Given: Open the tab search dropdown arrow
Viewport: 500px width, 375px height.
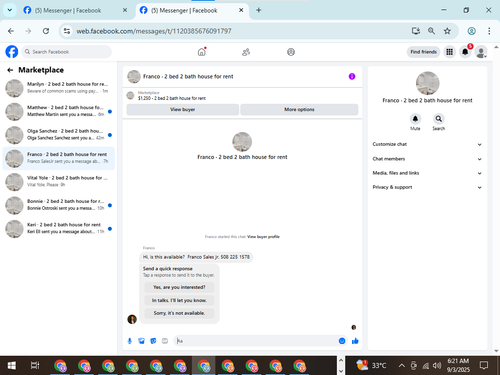Looking at the screenshot, I should [10, 10].
